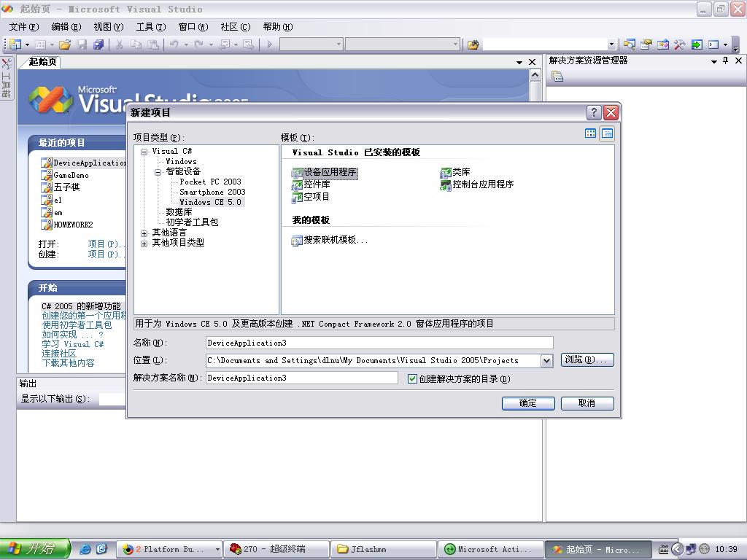This screenshot has width=747, height=560.
Task: Click 搜索联机模板 template item
Action: 330,240
